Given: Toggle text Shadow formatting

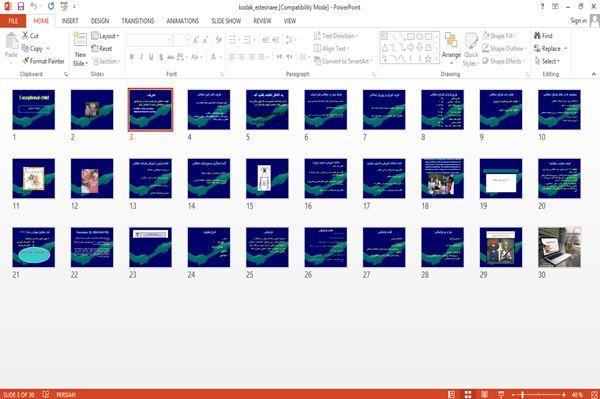Looking at the screenshot, I should click(x=161, y=57).
